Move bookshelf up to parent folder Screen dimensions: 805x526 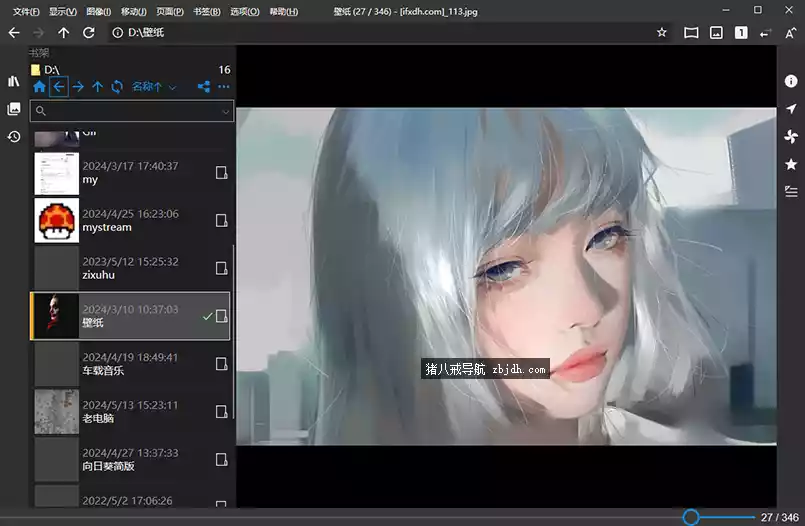(x=98, y=87)
